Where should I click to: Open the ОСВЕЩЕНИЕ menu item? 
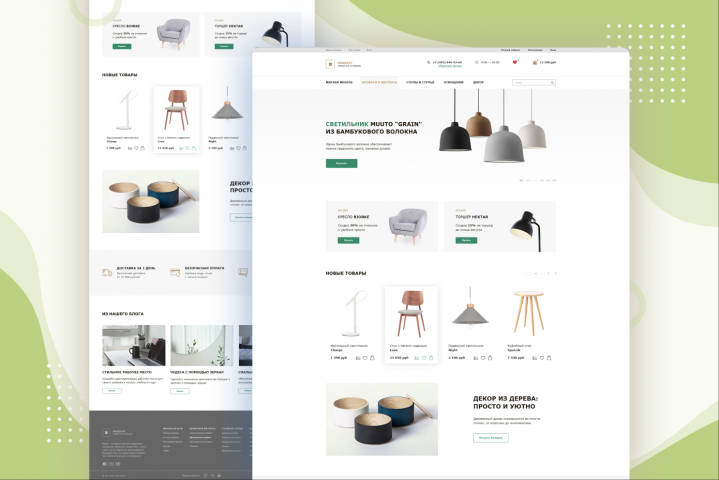tap(454, 83)
